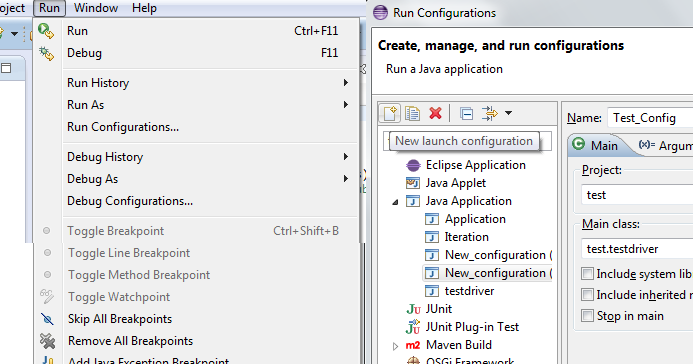Enable the Stop in main checkbox

click(587, 316)
